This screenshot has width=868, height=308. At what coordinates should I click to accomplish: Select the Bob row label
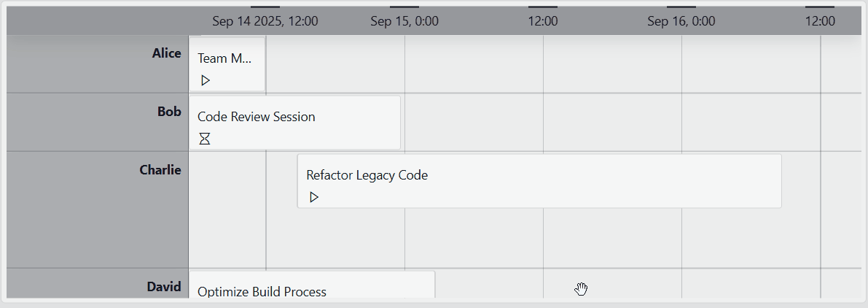(169, 112)
